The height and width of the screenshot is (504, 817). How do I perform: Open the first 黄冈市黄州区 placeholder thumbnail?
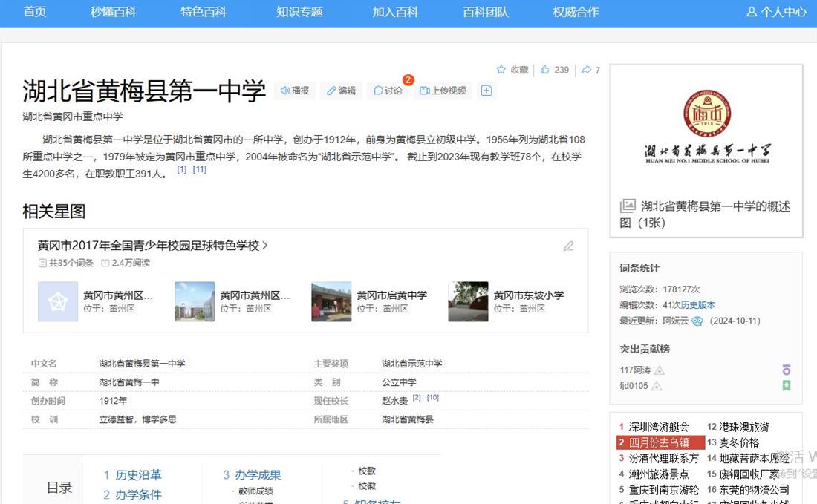(x=58, y=301)
